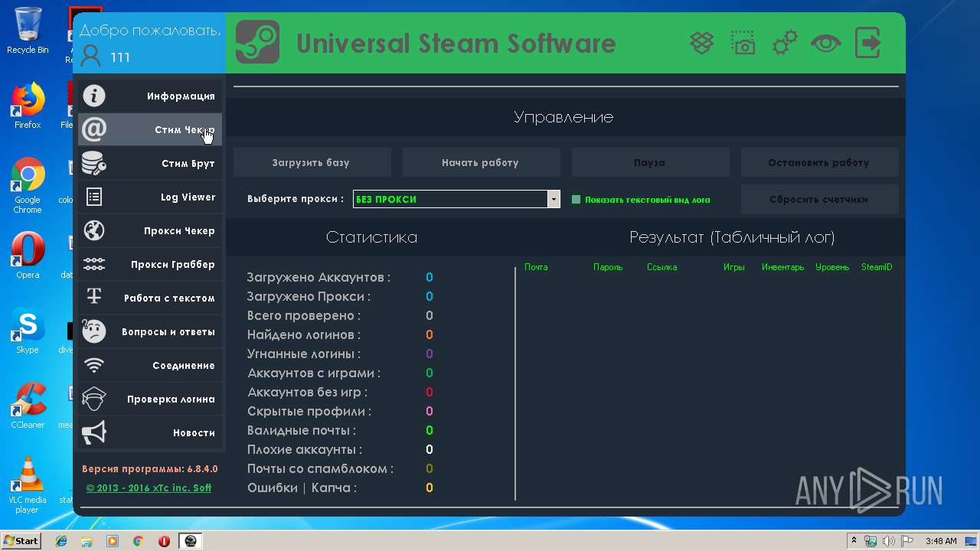
Task: Open the Recycle Bin desktop icon
Action: tap(28, 31)
